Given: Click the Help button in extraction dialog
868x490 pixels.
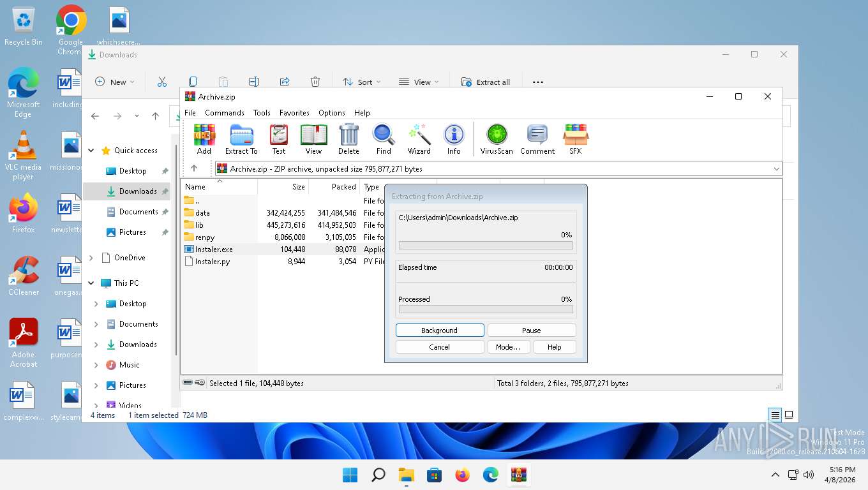Looking at the screenshot, I should click(554, 347).
